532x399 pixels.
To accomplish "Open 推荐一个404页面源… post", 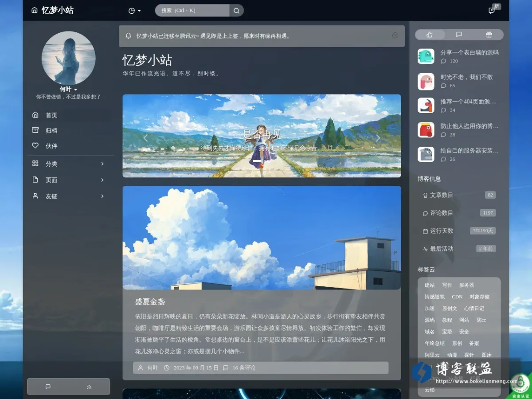I will click(468, 102).
